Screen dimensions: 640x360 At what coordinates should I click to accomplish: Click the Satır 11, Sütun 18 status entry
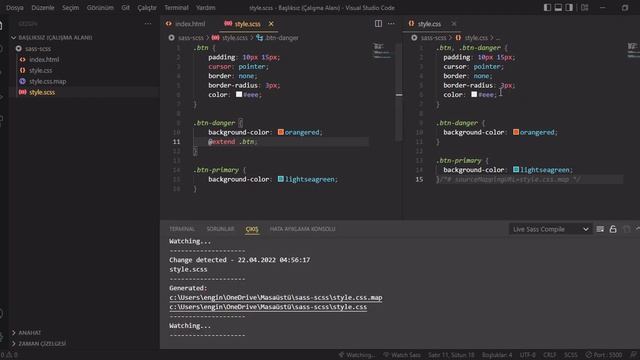[451, 355]
